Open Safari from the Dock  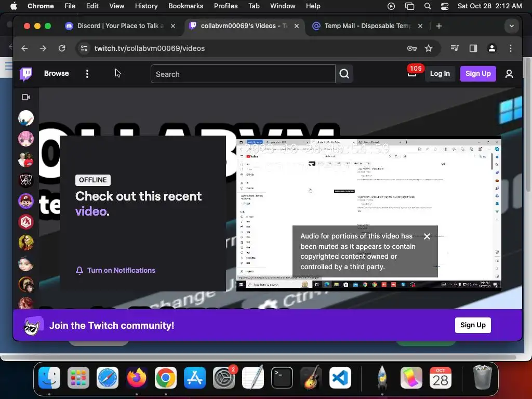coord(108,378)
